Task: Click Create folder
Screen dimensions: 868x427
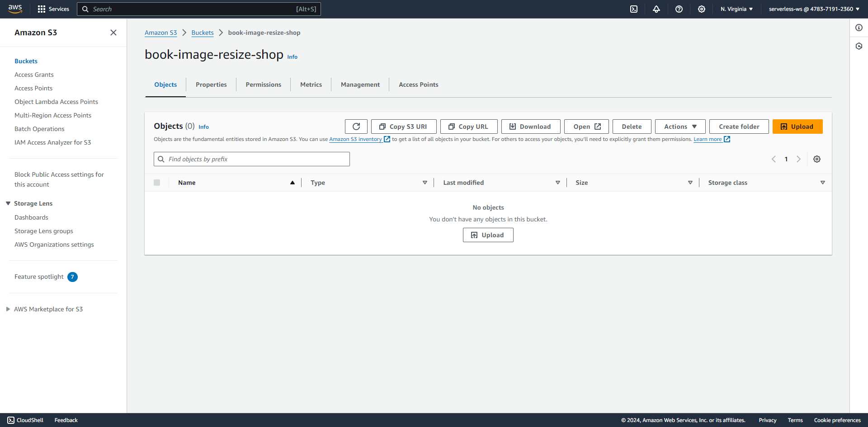Action: pyautogui.click(x=739, y=127)
